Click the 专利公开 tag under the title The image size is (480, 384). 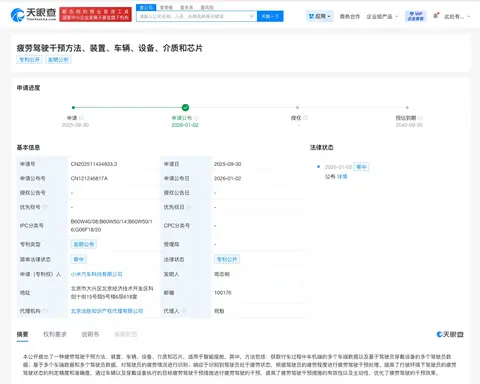pyautogui.click(x=29, y=60)
